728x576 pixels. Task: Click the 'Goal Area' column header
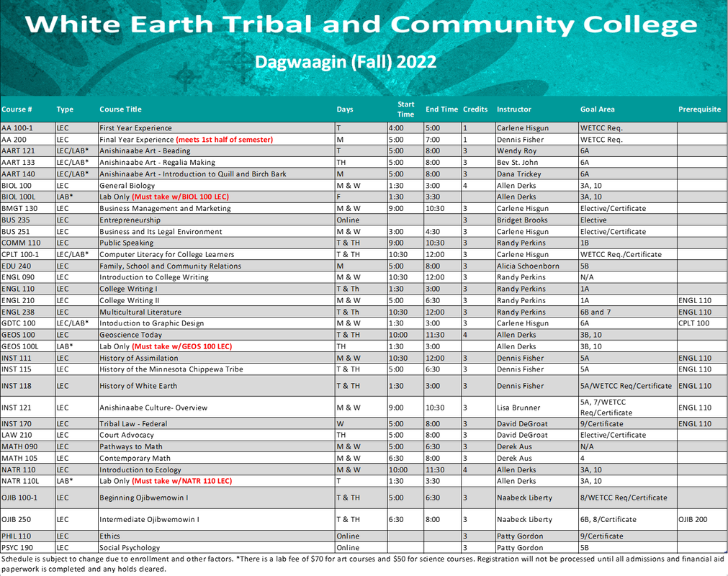pyautogui.click(x=597, y=109)
